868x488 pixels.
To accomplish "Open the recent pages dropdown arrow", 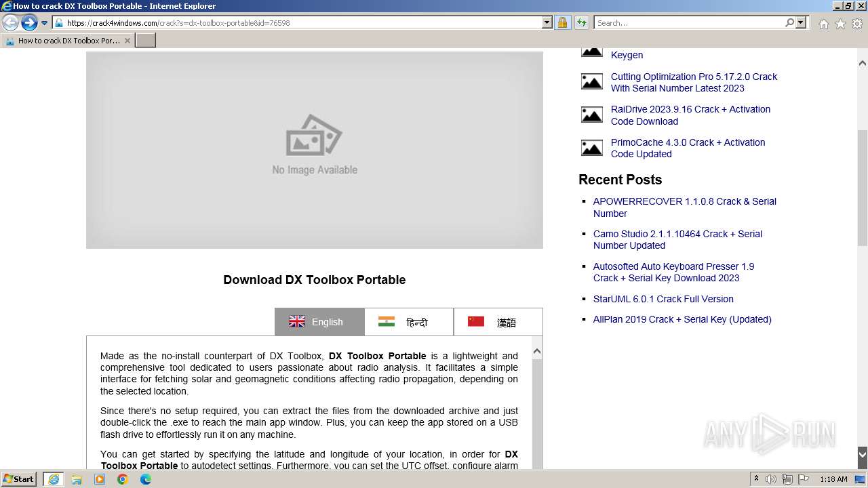I will pos(45,23).
